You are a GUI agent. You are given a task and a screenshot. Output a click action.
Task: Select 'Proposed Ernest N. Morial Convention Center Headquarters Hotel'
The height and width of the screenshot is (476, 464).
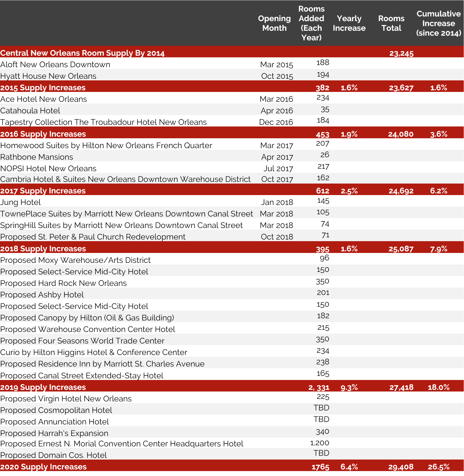click(122, 444)
